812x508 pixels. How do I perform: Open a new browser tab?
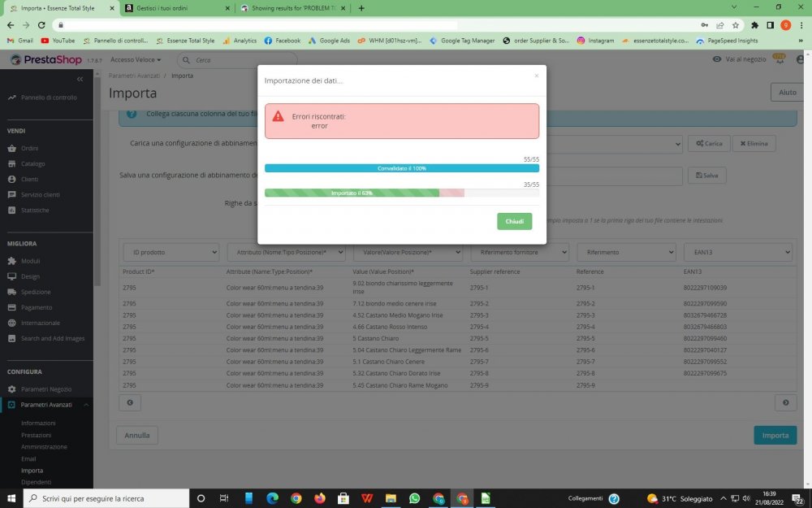pos(361,8)
